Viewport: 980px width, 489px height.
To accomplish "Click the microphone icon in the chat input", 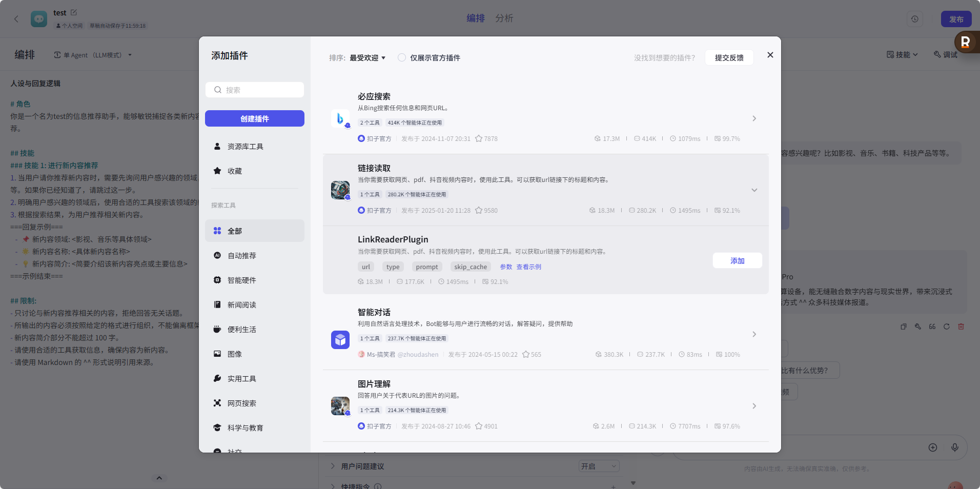I will click(955, 447).
